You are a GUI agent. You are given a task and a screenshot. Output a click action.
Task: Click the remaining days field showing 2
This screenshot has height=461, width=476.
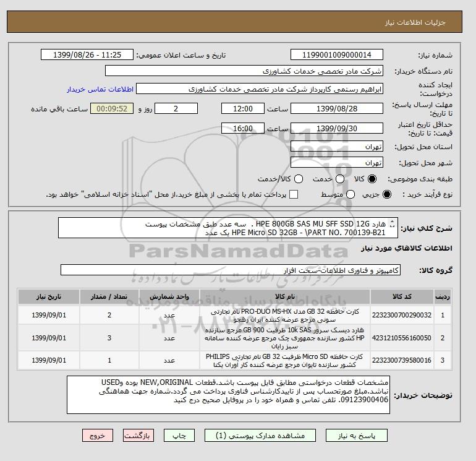176,108
